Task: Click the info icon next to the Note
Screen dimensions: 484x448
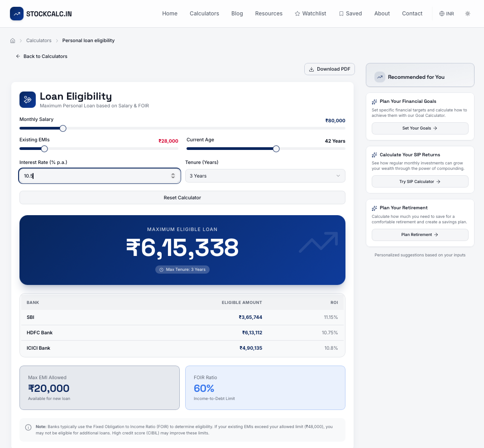Action: click(28, 427)
